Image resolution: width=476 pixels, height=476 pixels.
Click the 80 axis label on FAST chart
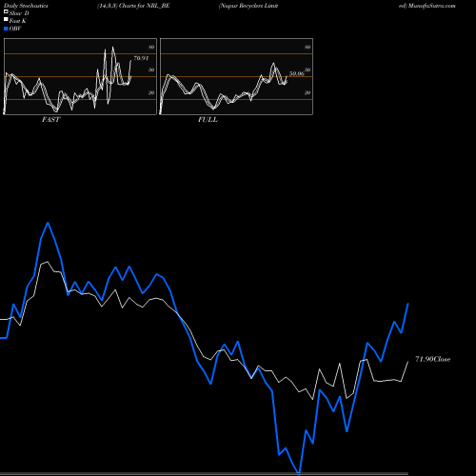[x=151, y=47]
